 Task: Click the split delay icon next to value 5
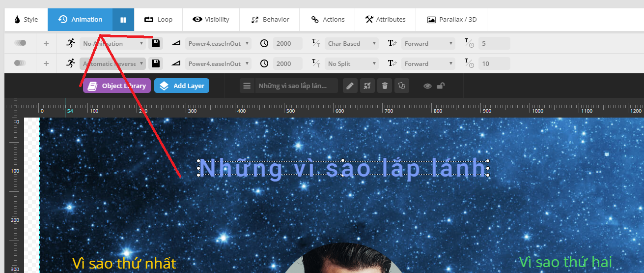pyautogui.click(x=469, y=43)
